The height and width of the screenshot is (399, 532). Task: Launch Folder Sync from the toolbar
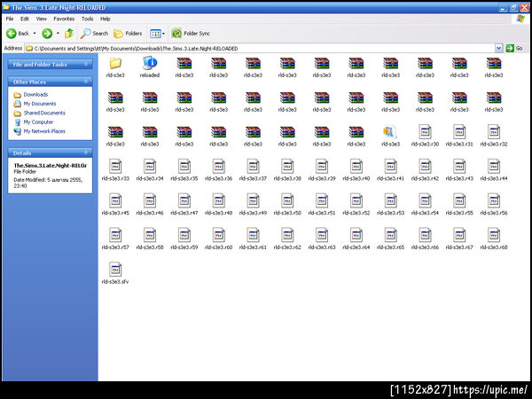(x=191, y=34)
